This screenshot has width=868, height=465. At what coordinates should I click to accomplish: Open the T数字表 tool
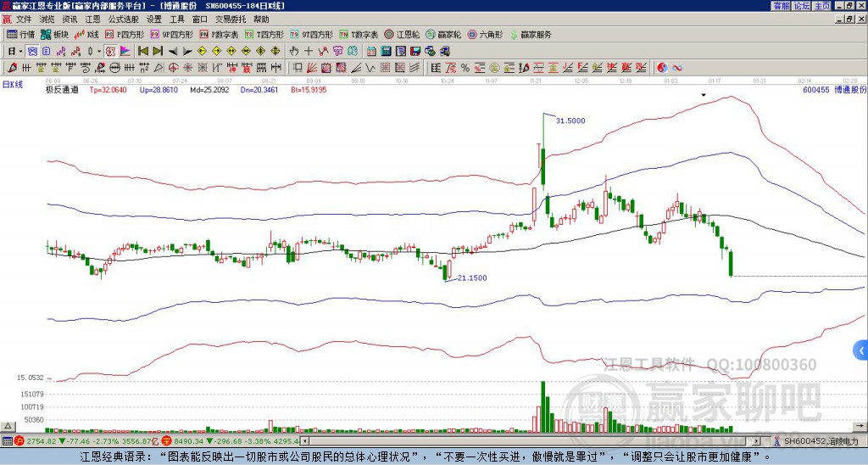[x=359, y=34]
